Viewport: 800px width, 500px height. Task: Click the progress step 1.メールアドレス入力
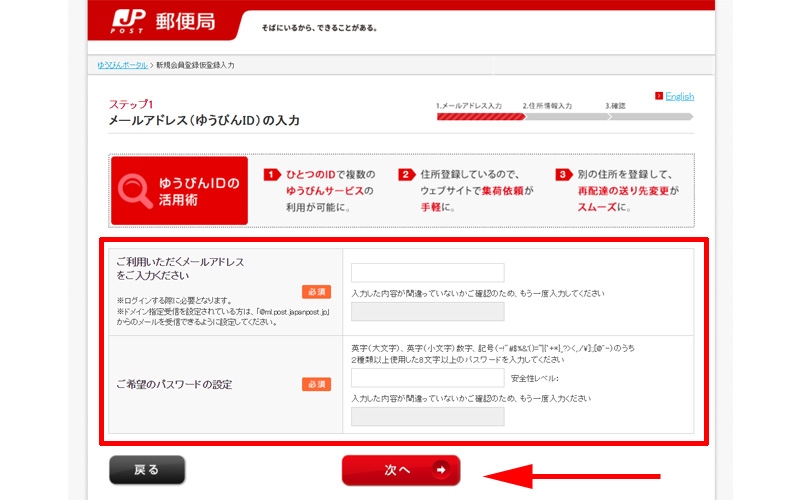pos(469,106)
